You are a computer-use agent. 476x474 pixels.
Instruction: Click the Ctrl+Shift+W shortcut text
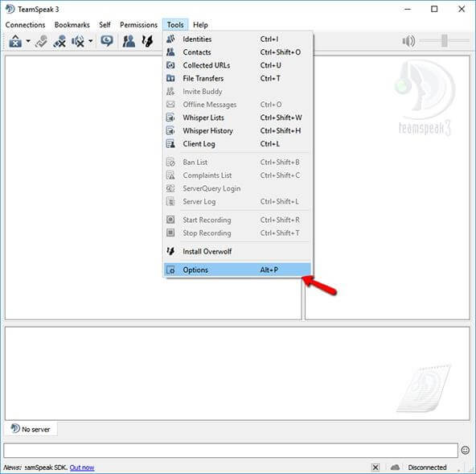point(281,117)
